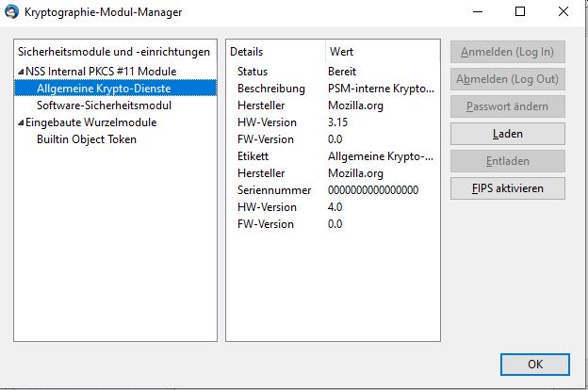Select the Status row label

(x=253, y=72)
